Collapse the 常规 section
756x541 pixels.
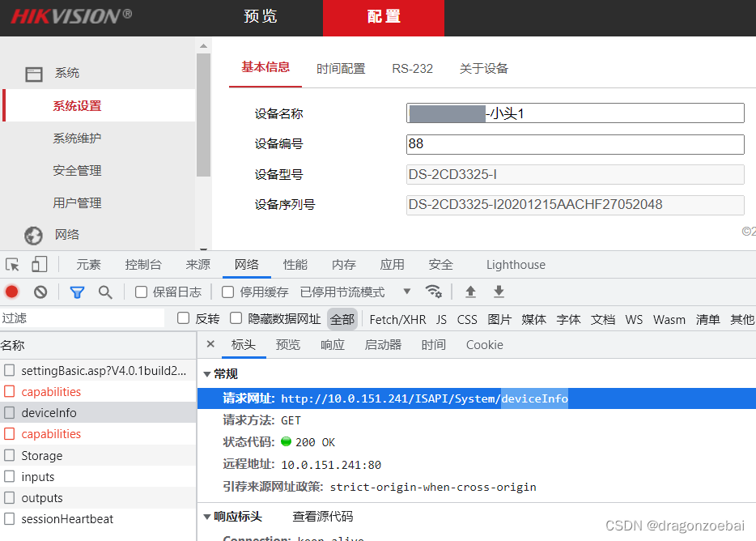(208, 375)
